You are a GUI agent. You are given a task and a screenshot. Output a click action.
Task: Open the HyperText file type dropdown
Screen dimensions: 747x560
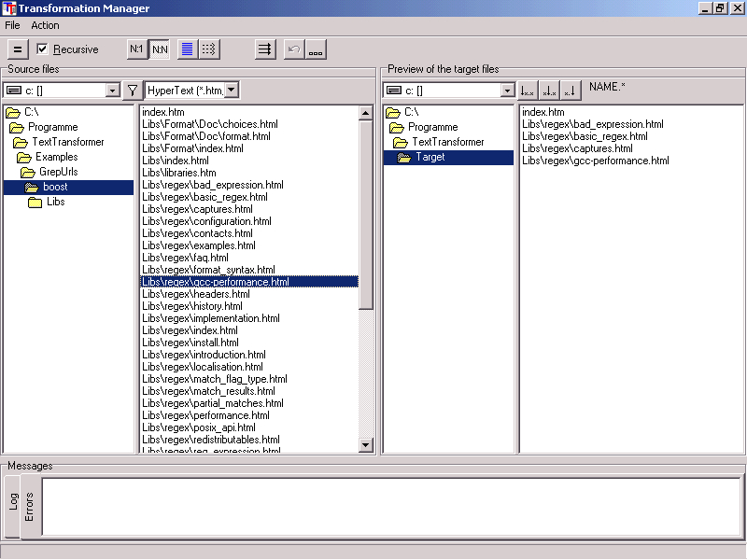click(x=232, y=91)
